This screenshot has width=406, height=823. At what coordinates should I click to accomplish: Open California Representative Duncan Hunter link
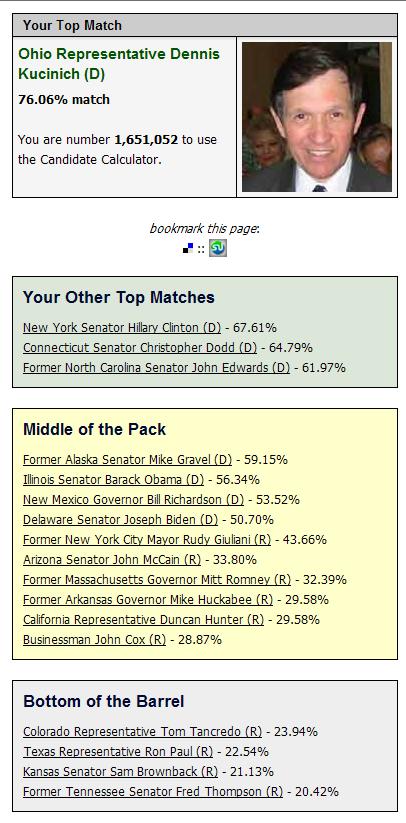tap(143, 620)
